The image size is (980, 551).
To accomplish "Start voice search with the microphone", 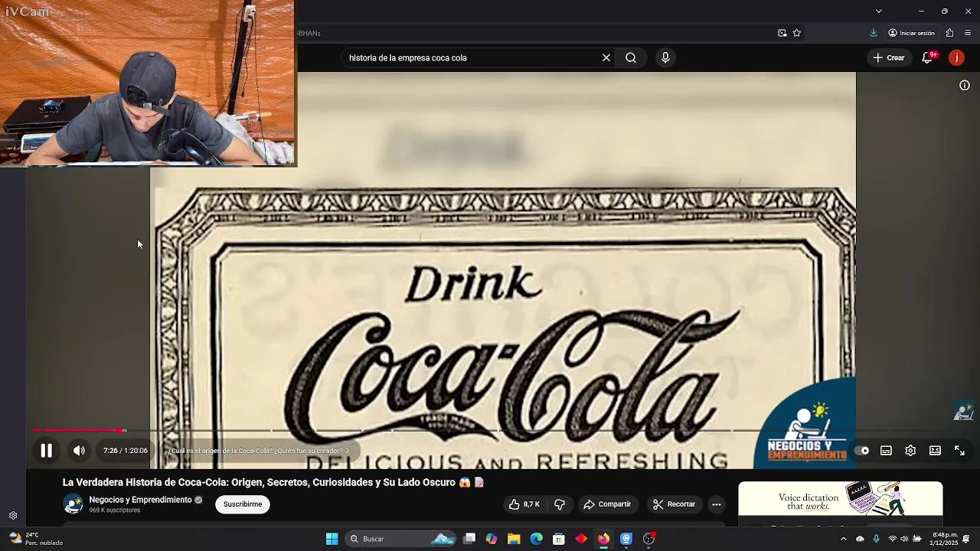I will click(x=665, y=57).
